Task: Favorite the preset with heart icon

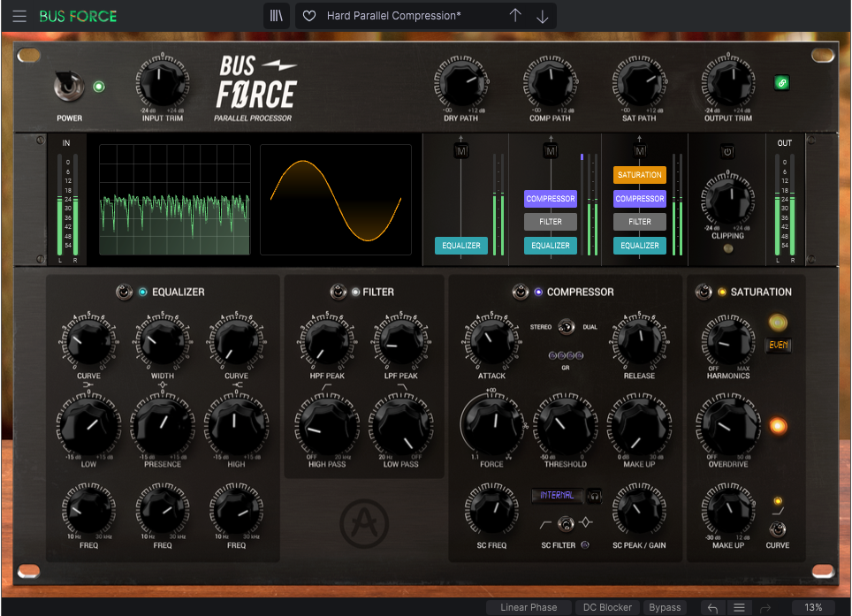Action: click(309, 16)
